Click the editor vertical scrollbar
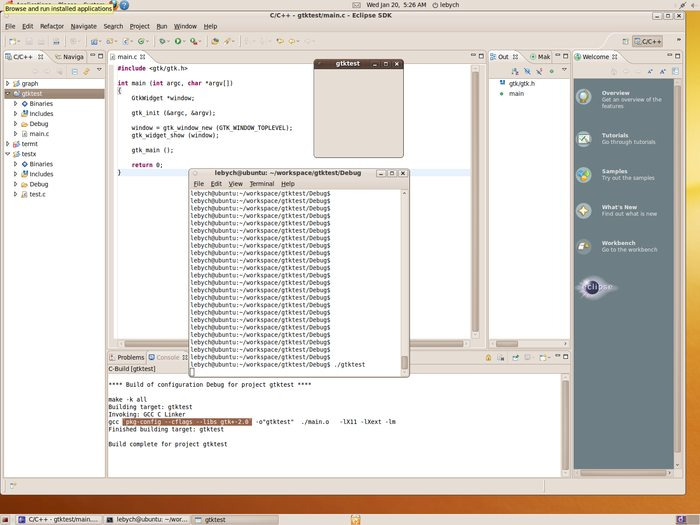 475,201
